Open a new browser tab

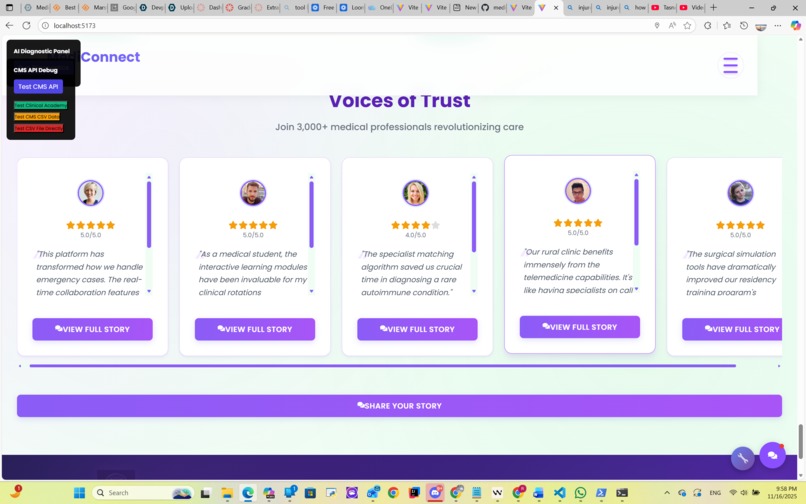713,8
